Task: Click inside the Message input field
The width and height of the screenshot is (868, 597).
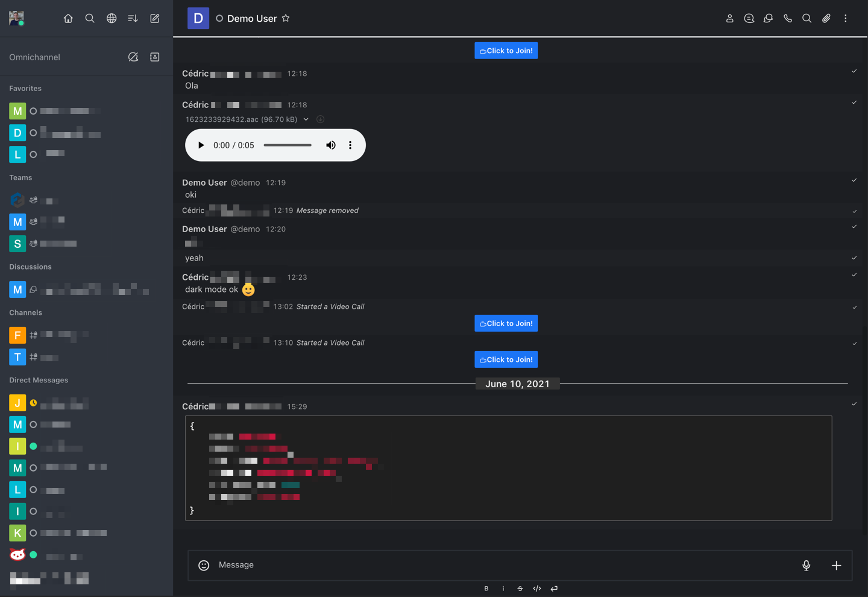Action: (x=422, y=565)
